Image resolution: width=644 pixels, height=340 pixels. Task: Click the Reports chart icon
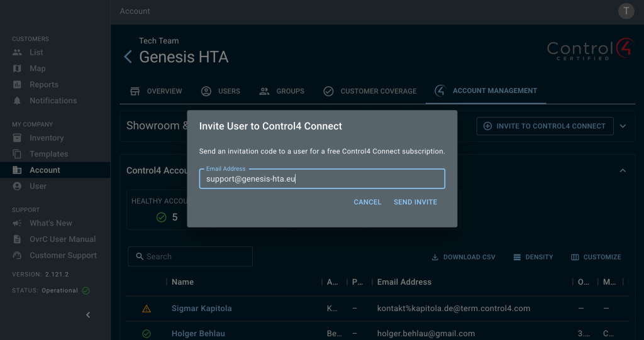point(17,85)
